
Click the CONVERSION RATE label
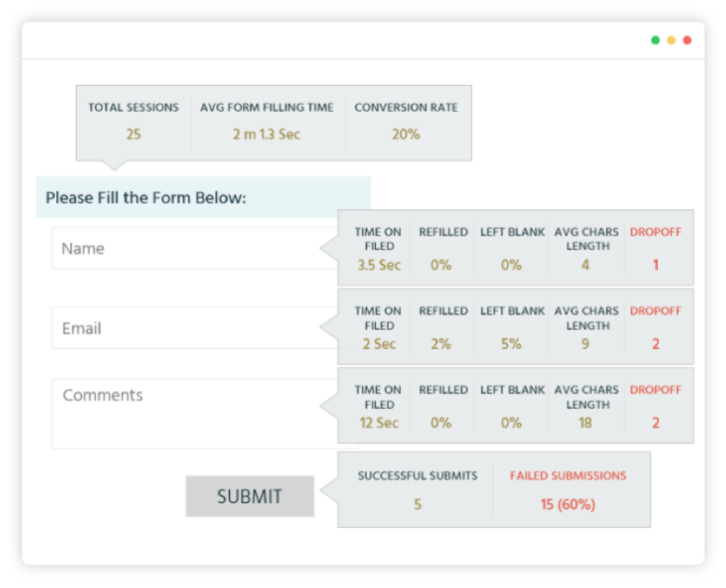coord(406,107)
